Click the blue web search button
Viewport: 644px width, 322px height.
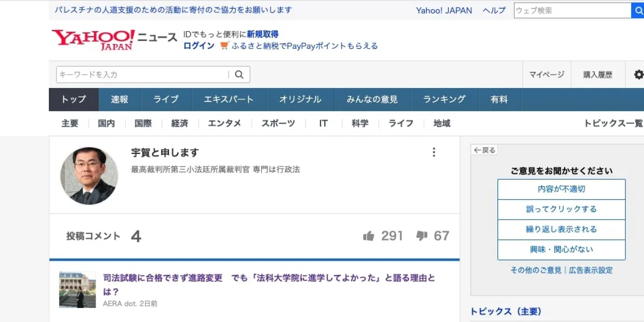point(638,10)
